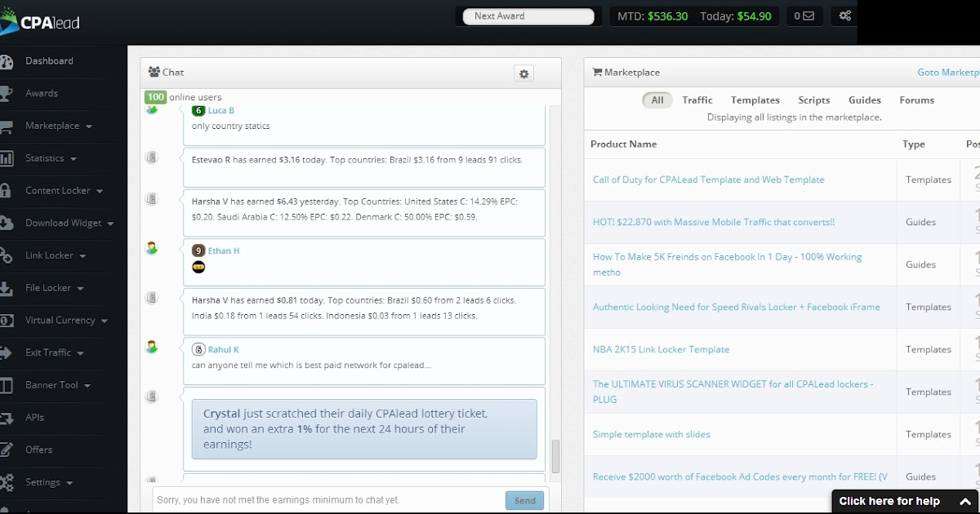980x514 pixels.
Task: Select the Awards trophy icon
Action: click(8, 93)
